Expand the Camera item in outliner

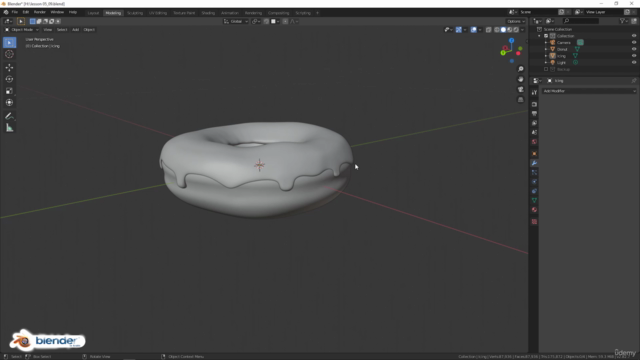[x=546, y=42]
